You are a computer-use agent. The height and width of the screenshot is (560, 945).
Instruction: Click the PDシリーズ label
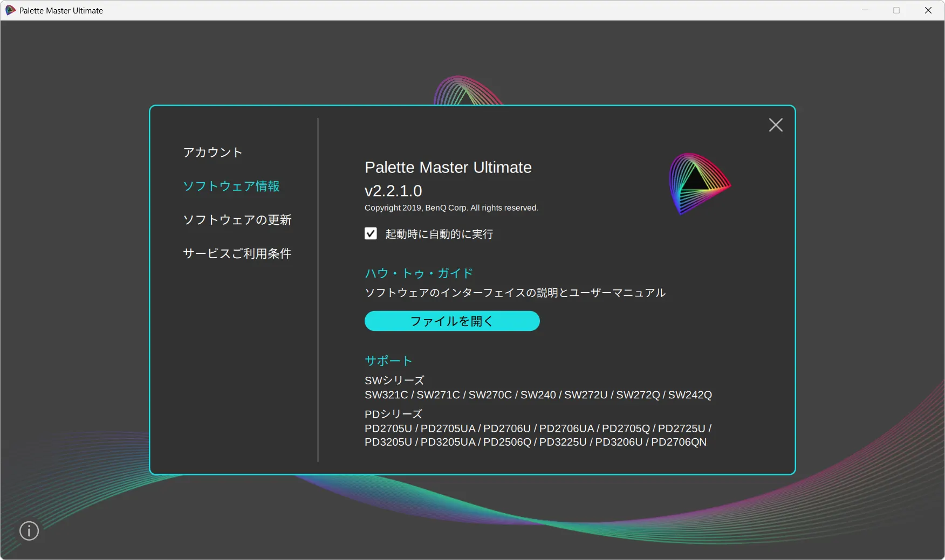point(393,414)
